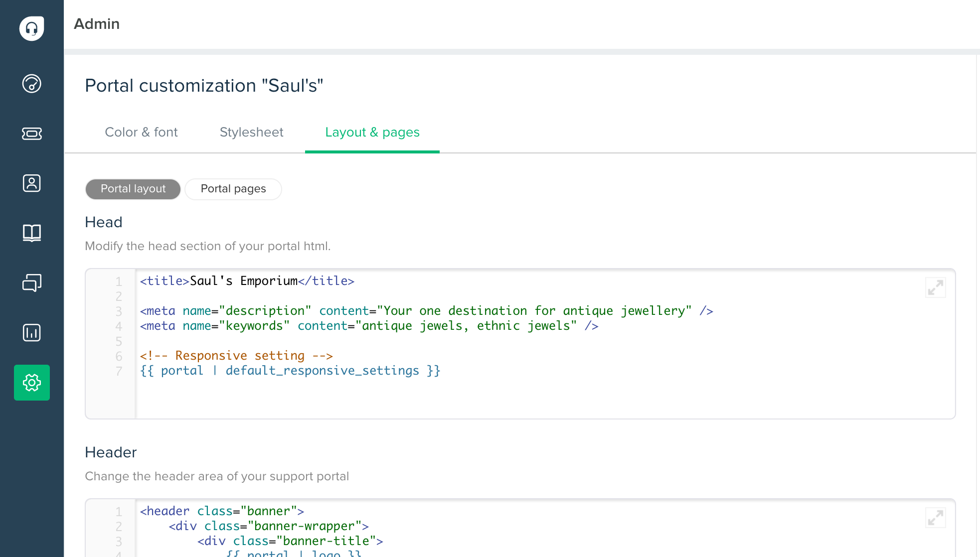Image resolution: width=980 pixels, height=557 pixels.
Task: Click the Portal customization "Saul's" heading
Action: click(204, 86)
